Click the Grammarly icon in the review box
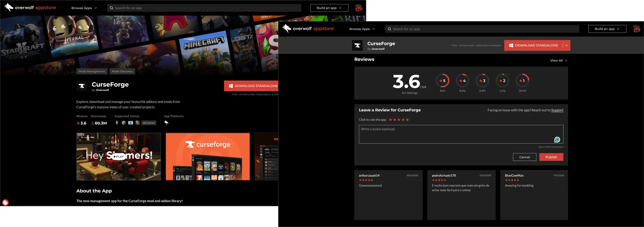The image size is (644, 227). pyautogui.click(x=557, y=140)
